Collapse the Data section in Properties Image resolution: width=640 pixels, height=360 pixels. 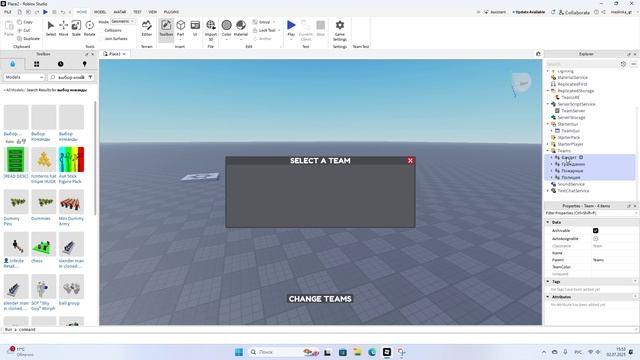548,222
